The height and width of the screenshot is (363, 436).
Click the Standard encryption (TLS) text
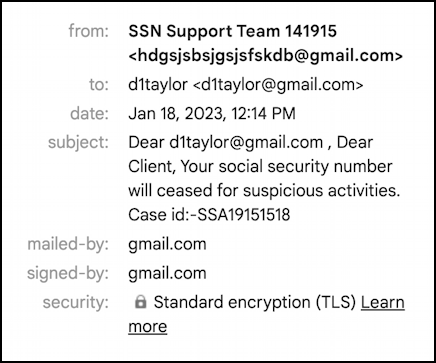[x=255, y=303]
